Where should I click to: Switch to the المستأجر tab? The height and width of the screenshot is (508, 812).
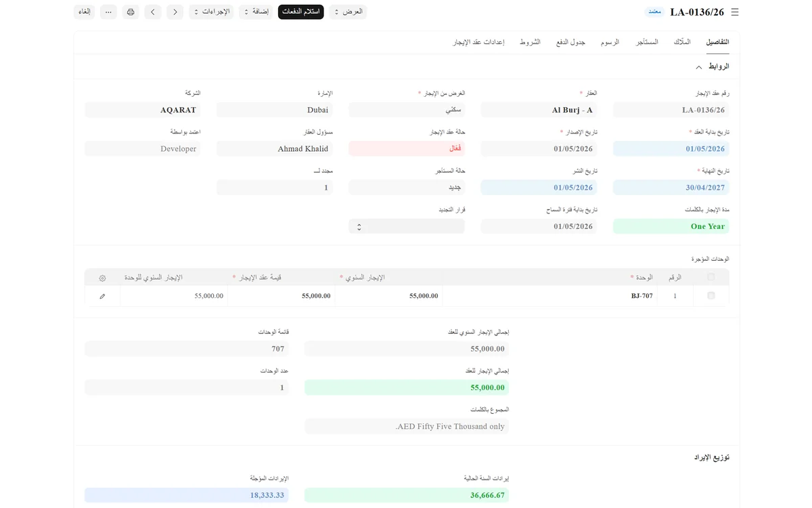pyautogui.click(x=647, y=42)
